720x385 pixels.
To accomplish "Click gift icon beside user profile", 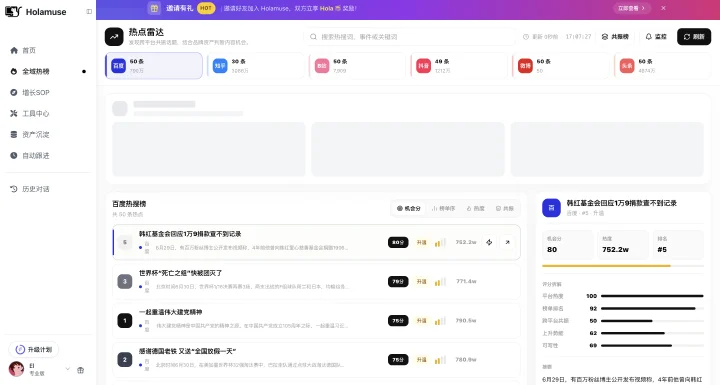I will (80, 370).
